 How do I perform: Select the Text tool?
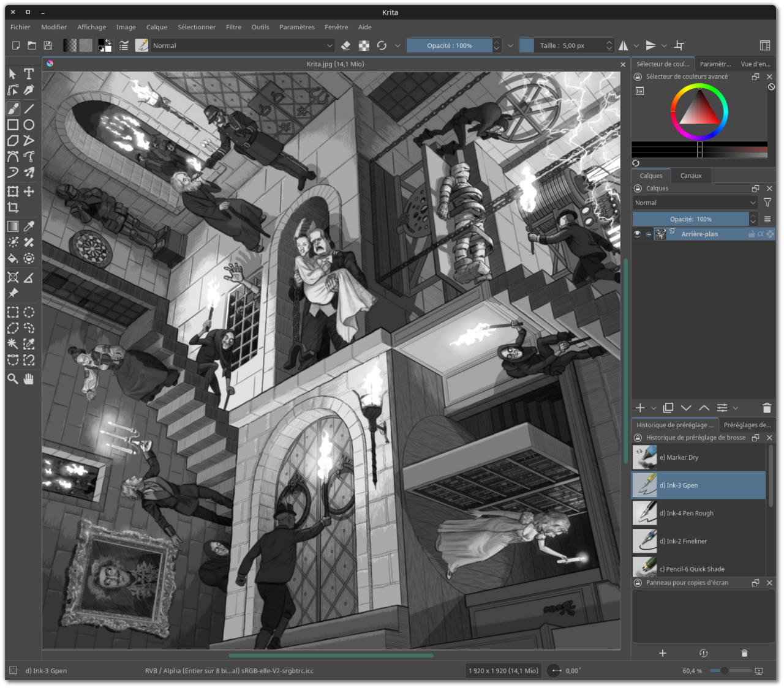pos(29,73)
